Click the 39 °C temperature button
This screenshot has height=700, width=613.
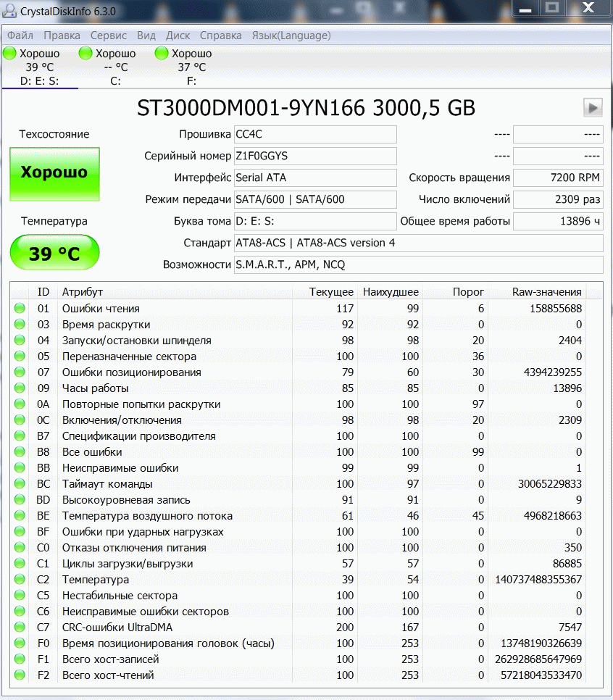(54, 252)
